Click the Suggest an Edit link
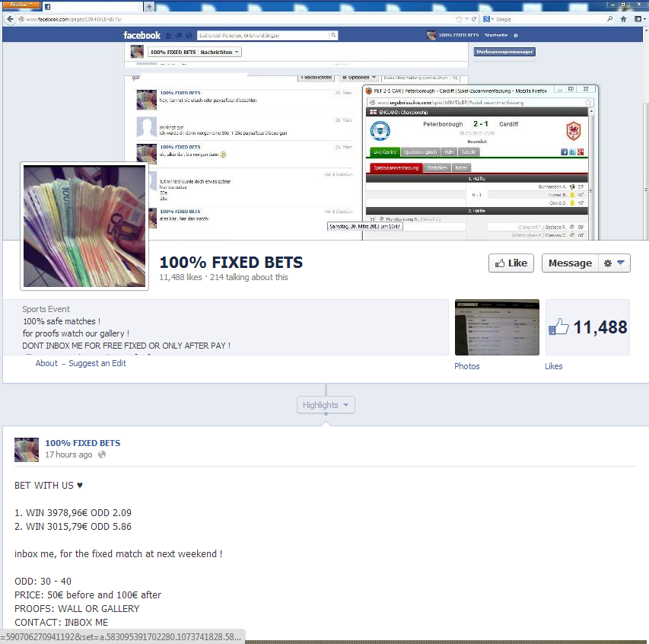This screenshot has width=649, height=644. (x=97, y=363)
